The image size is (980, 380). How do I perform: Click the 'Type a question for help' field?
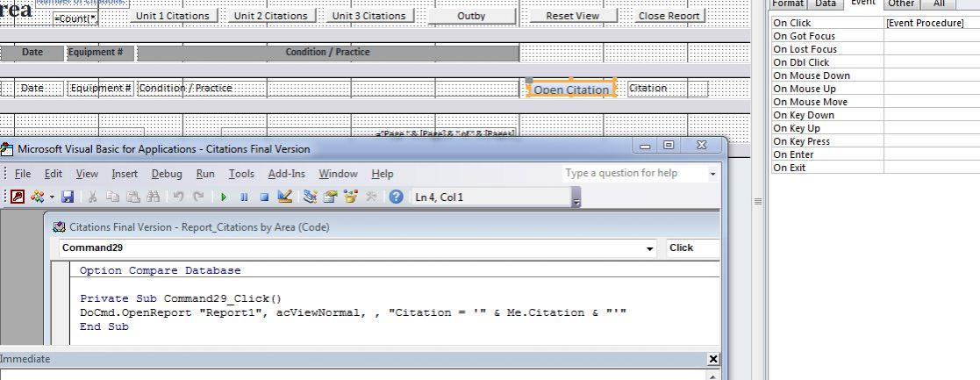coord(633,173)
